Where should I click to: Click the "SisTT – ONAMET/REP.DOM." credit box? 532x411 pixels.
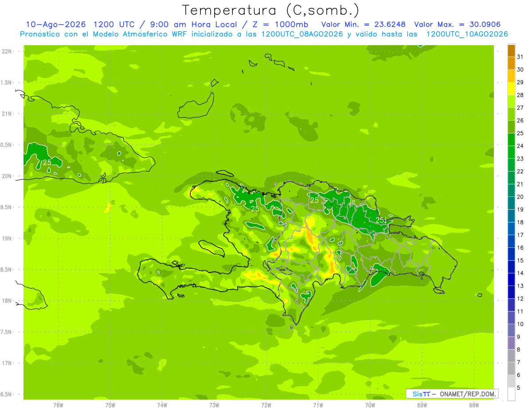452,394
